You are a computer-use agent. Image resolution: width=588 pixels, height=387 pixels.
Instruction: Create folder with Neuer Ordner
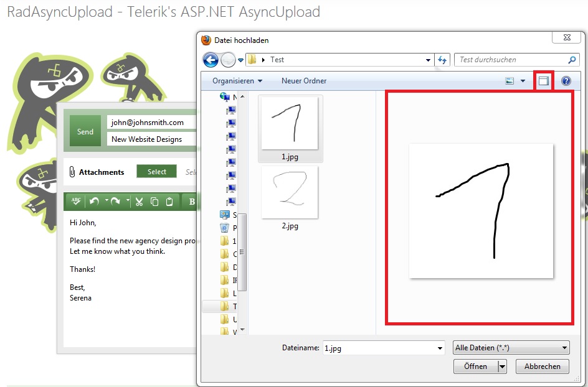[x=304, y=81]
